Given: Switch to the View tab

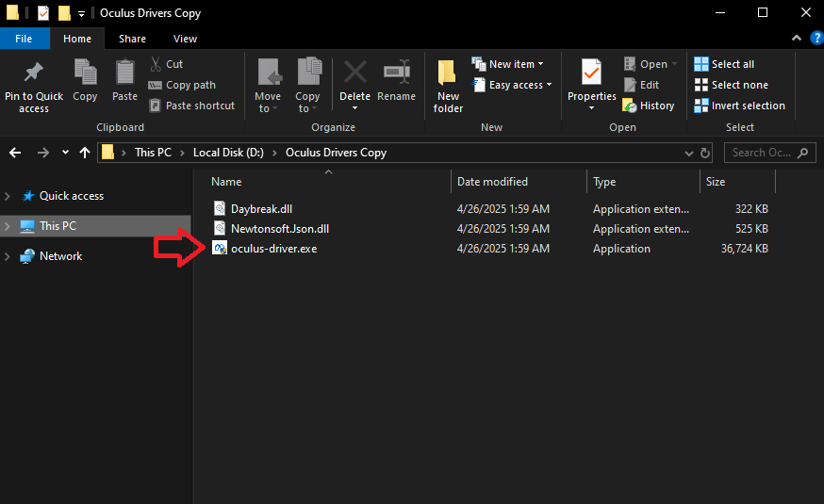Looking at the screenshot, I should point(185,39).
